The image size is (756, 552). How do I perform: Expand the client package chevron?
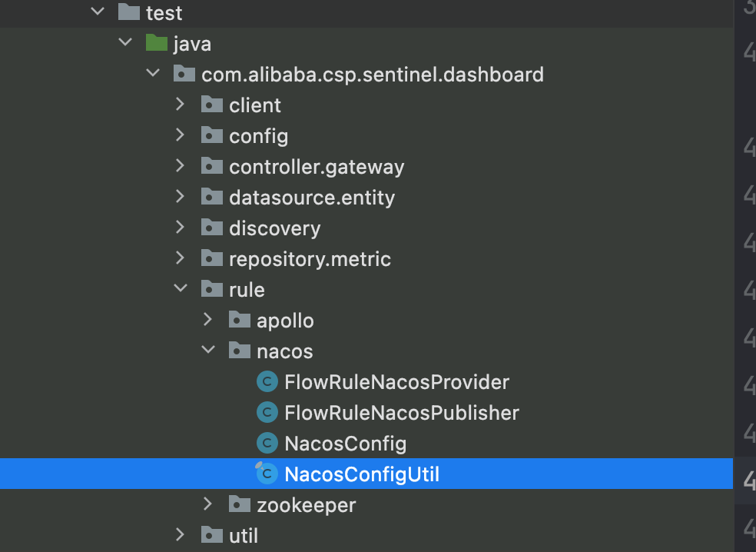[x=181, y=105]
